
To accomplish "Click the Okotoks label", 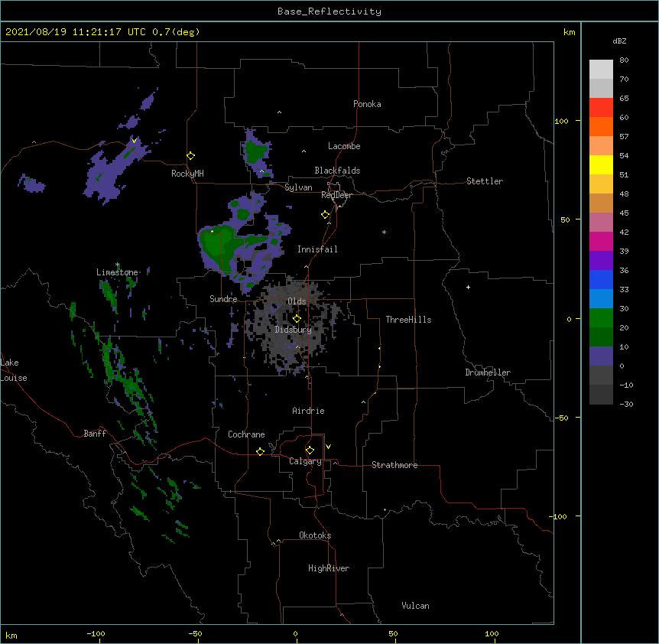I will [315, 535].
